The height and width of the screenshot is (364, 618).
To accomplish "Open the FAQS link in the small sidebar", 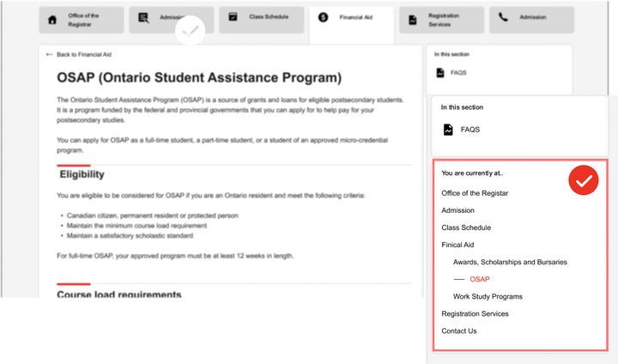I will coord(458,73).
